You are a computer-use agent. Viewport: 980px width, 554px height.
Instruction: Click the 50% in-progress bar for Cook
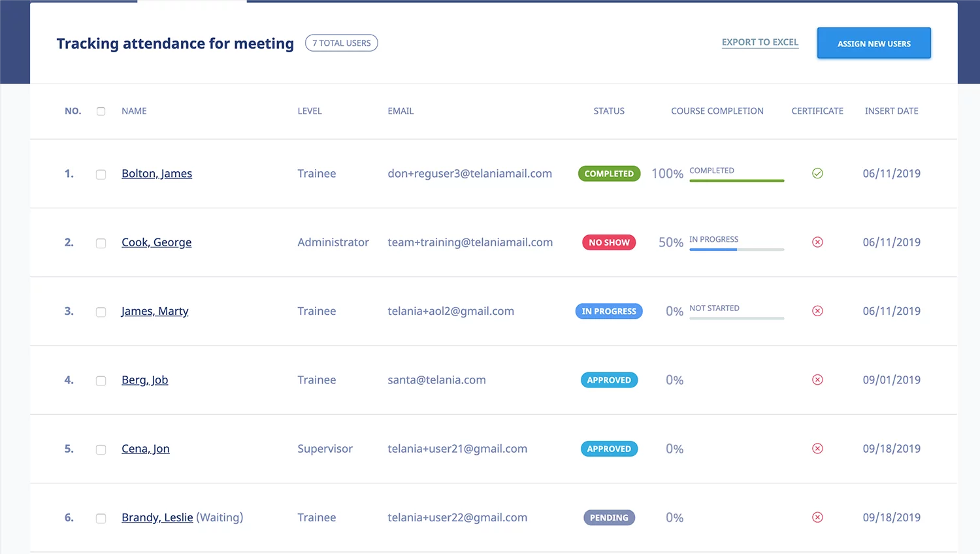736,250
